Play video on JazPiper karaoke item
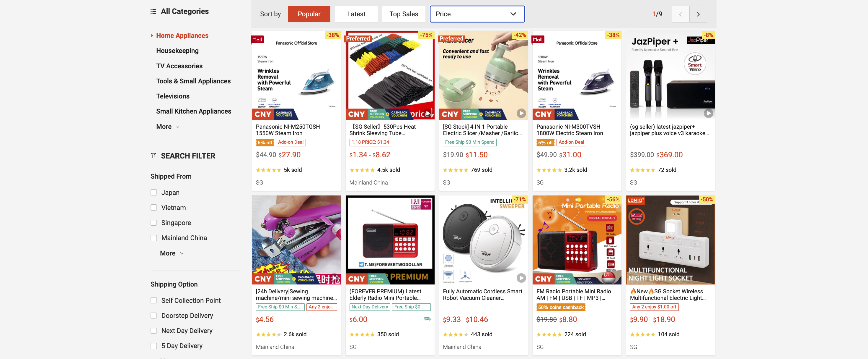 coord(708,113)
